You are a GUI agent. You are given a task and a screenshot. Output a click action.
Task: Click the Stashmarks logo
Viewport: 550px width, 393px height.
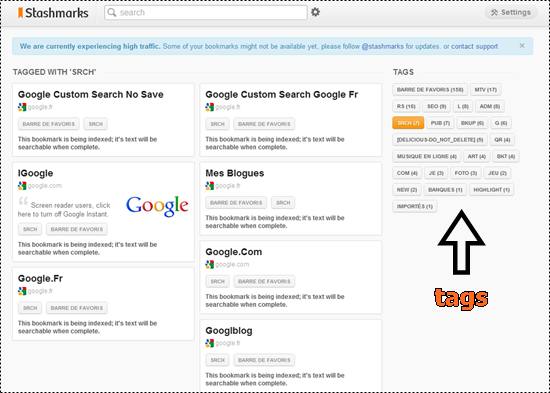(x=53, y=13)
